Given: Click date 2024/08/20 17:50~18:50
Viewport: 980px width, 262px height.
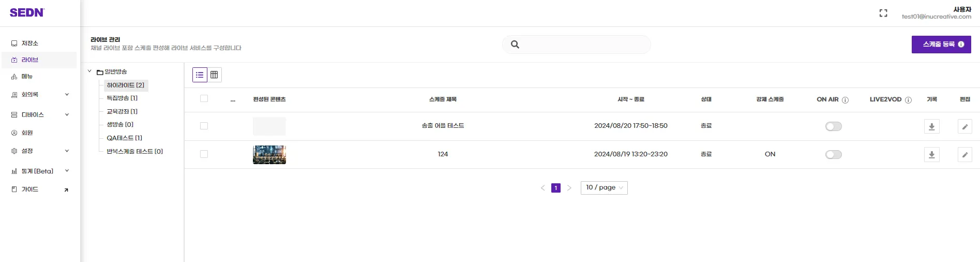Looking at the screenshot, I should point(631,126).
